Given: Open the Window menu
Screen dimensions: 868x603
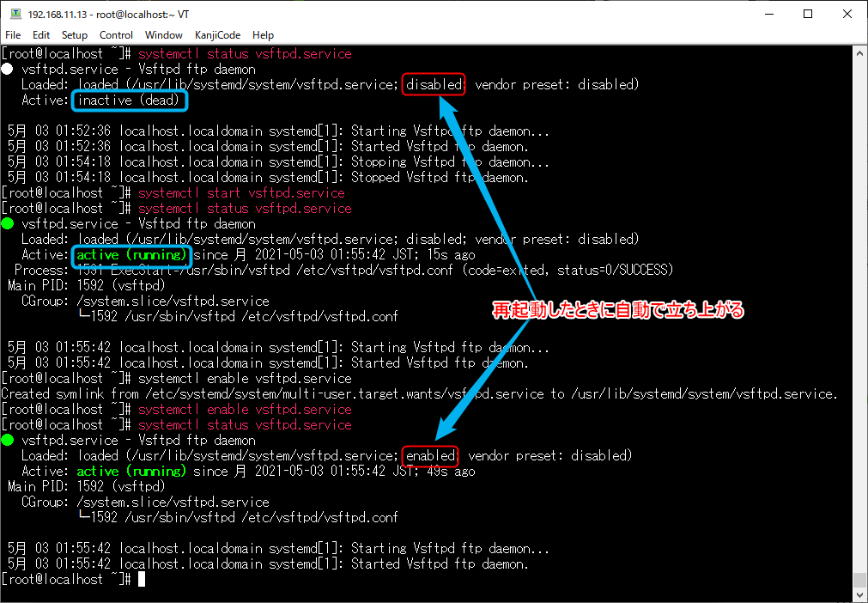Looking at the screenshot, I should click(163, 35).
